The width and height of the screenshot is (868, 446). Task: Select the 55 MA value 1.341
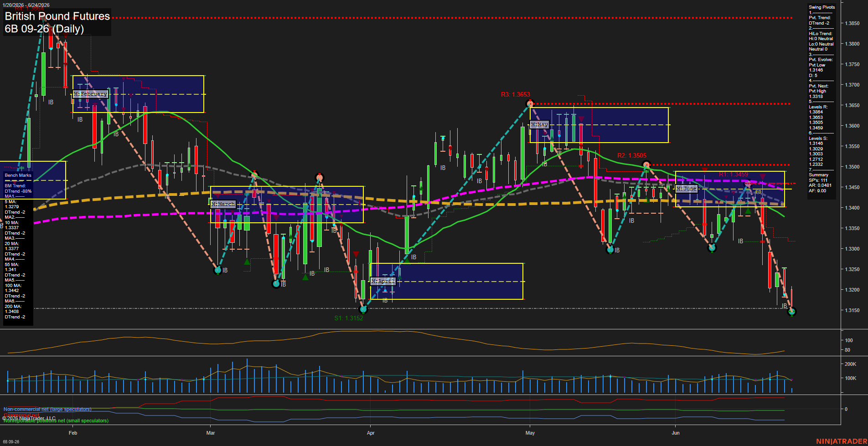[10, 270]
